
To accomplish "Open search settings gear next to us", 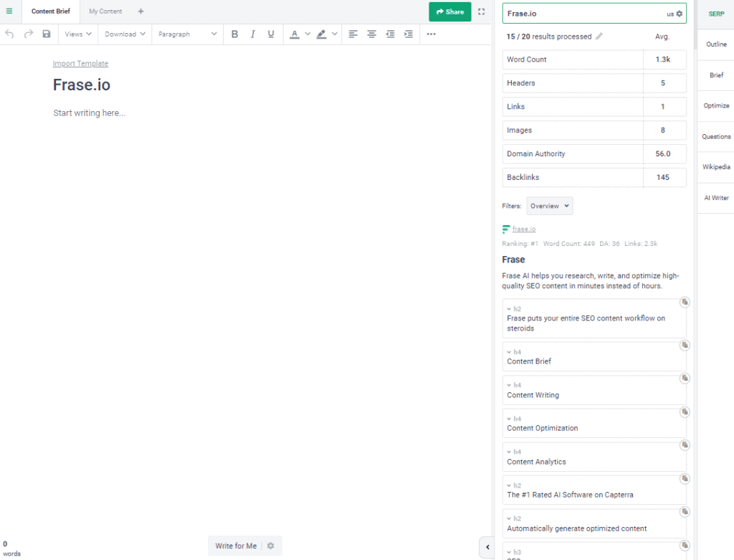I will (680, 14).
